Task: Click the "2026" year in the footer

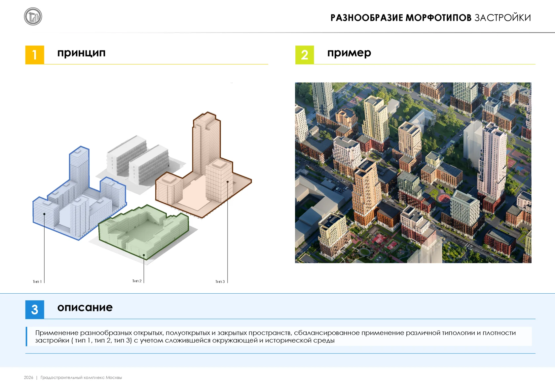Action: [28, 377]
